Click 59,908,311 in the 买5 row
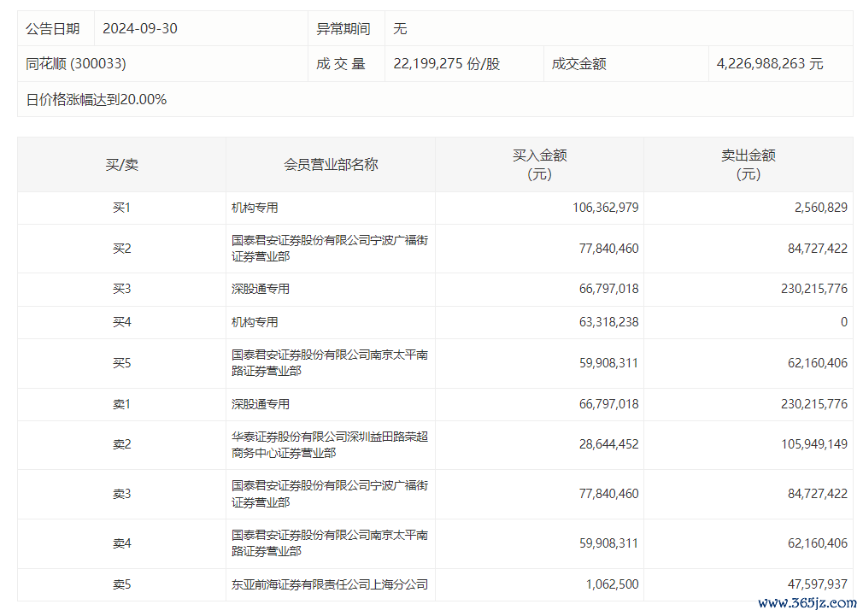The height and width of the screenshot is (616, 863). (608, 363)
